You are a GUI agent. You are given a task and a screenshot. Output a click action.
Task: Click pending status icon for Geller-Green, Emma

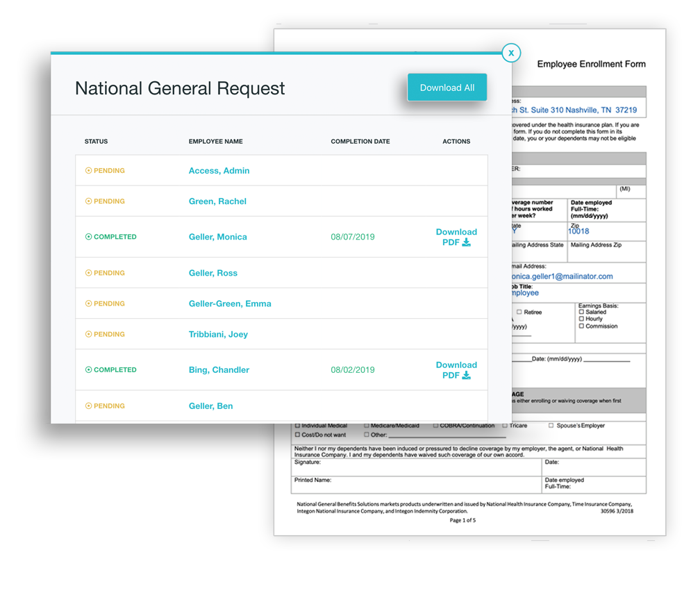click(88, 303)
